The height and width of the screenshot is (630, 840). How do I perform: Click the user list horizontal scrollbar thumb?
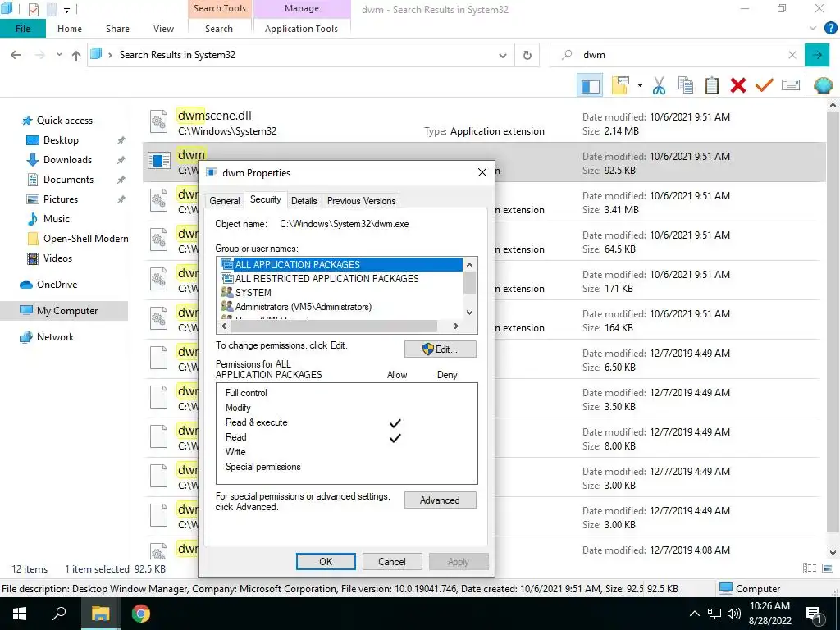pos(335,326)
